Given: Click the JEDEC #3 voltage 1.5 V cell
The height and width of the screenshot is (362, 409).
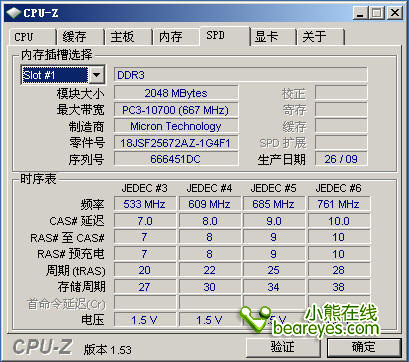Looking at the screenshot, I should [x=145, y=320].
